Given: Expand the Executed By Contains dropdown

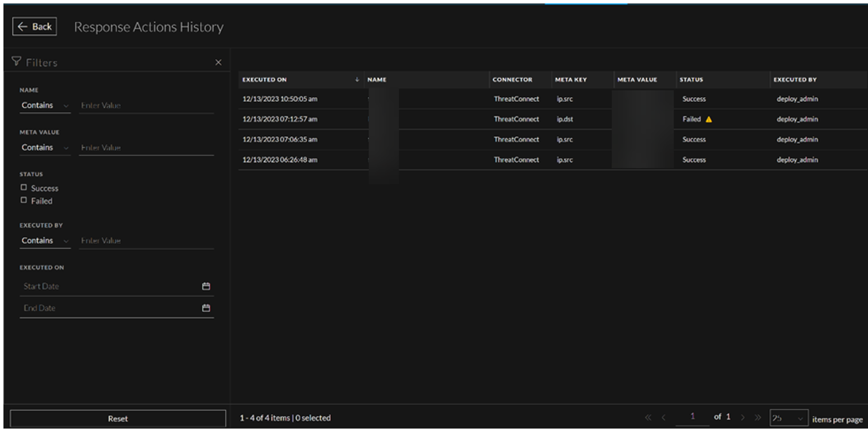Looking at the screenshot, I should 45,240.
